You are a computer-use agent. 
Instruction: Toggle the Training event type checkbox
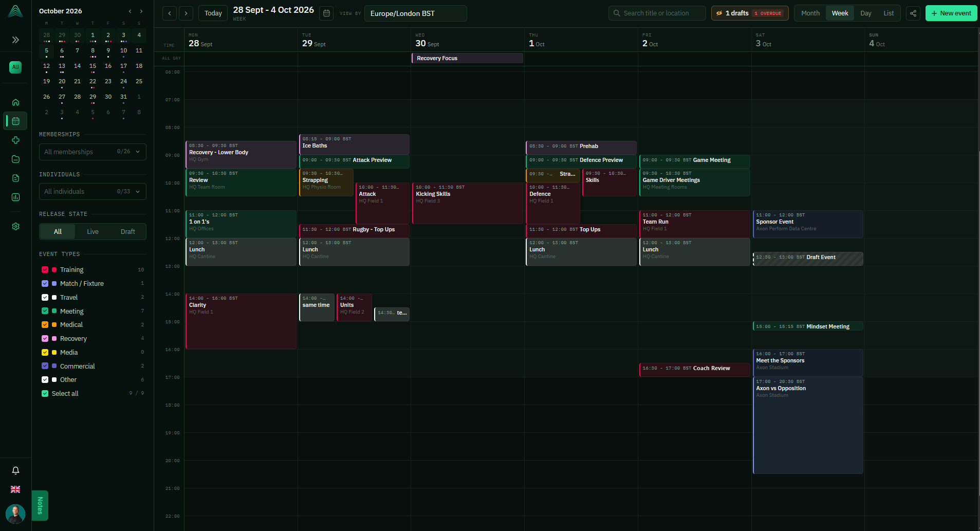click(x=45, y=270)
